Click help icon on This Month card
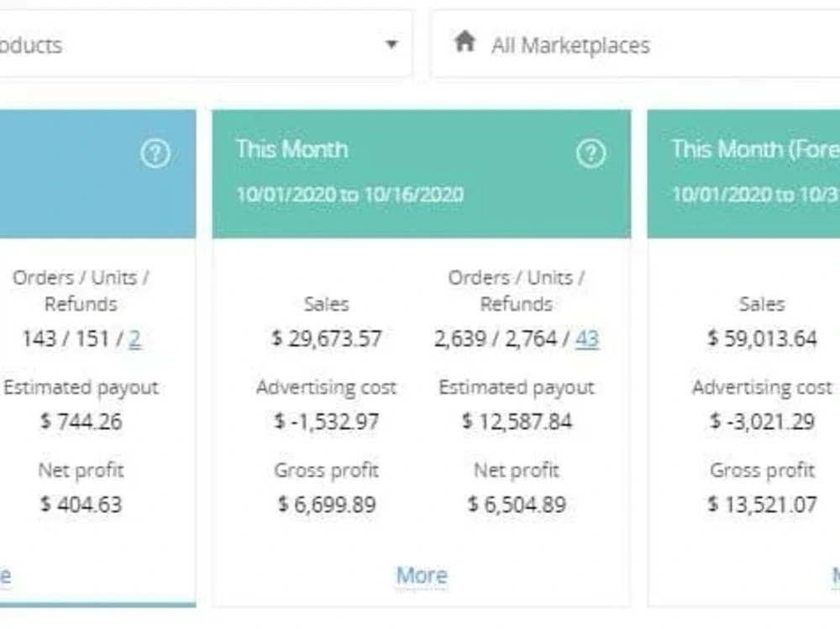The height and width of the screenshot is (629, 840). [x=591, y=154]
